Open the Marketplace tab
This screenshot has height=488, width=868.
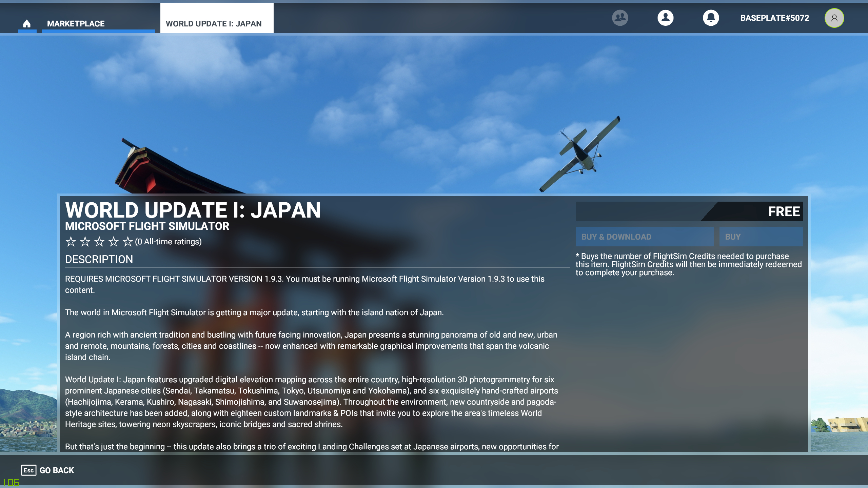(98, 24)
